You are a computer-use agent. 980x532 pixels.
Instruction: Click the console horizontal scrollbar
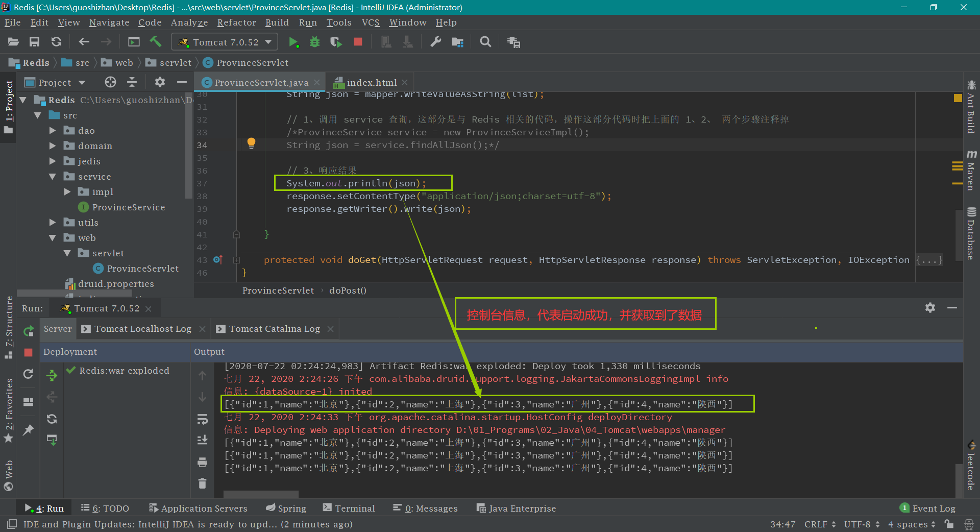coord(261,494)
